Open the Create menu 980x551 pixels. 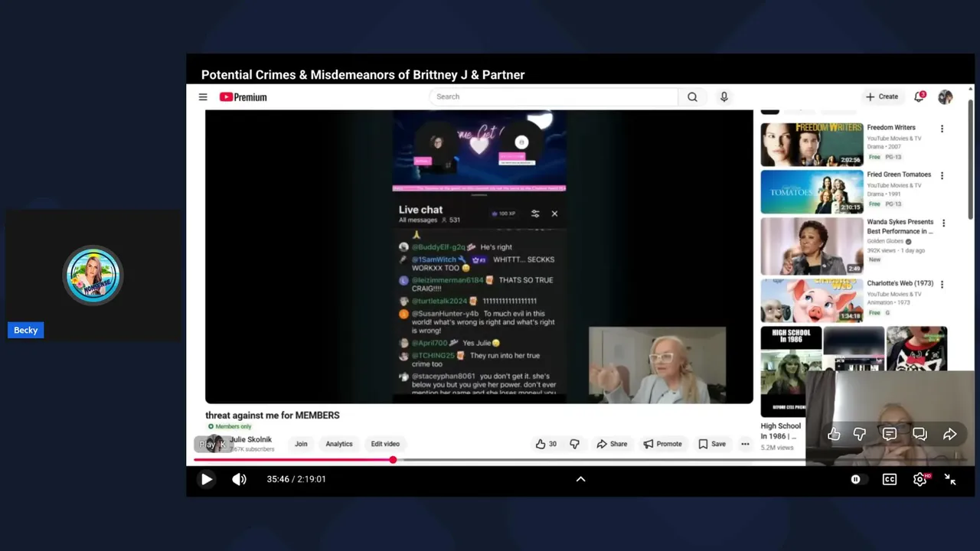pyautogui.click(x=881, y=96)
